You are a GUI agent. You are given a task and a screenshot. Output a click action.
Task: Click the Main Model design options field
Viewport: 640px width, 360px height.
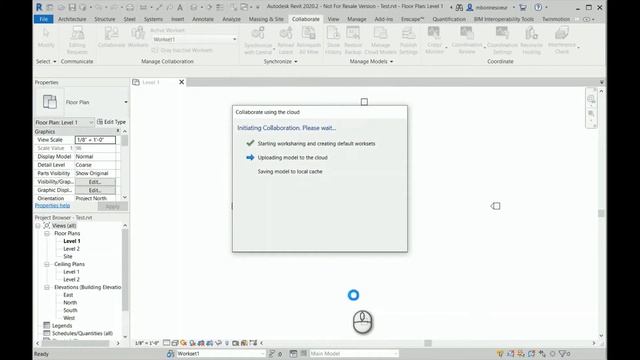tap(353, 354)
